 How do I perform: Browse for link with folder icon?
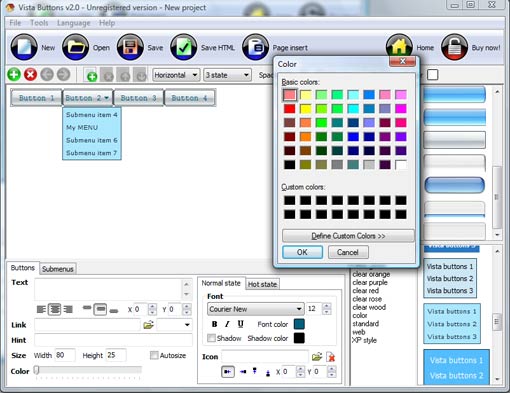pyautogui.click(x=148, y=325)
